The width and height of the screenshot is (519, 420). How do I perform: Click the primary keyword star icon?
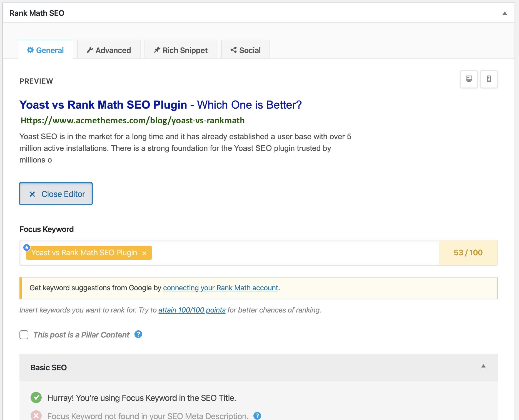[x=27, y=247]
